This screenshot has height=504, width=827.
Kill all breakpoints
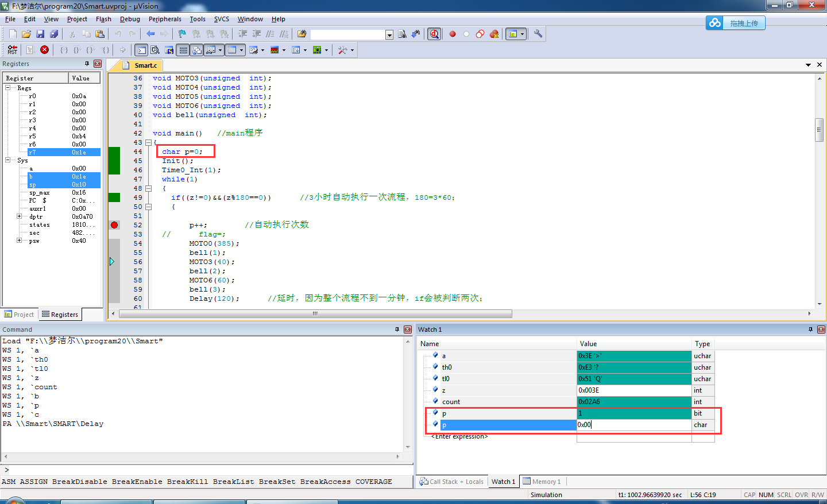point(494,34)
